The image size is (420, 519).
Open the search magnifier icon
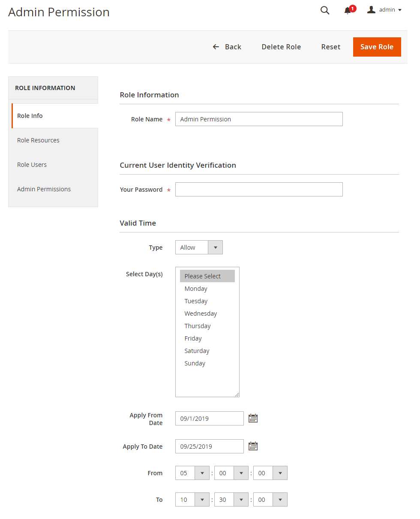pyautogui.click(x=325, y=11)
